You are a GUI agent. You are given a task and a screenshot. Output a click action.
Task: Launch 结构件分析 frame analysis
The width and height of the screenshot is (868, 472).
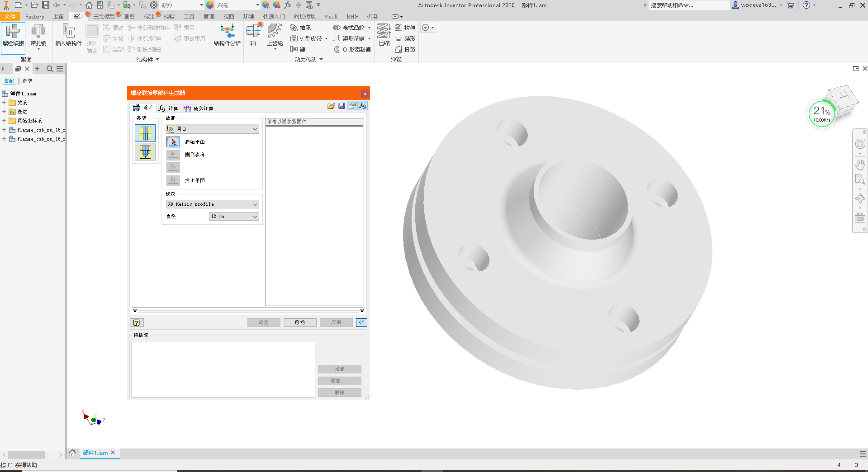[x=227, y=35]
